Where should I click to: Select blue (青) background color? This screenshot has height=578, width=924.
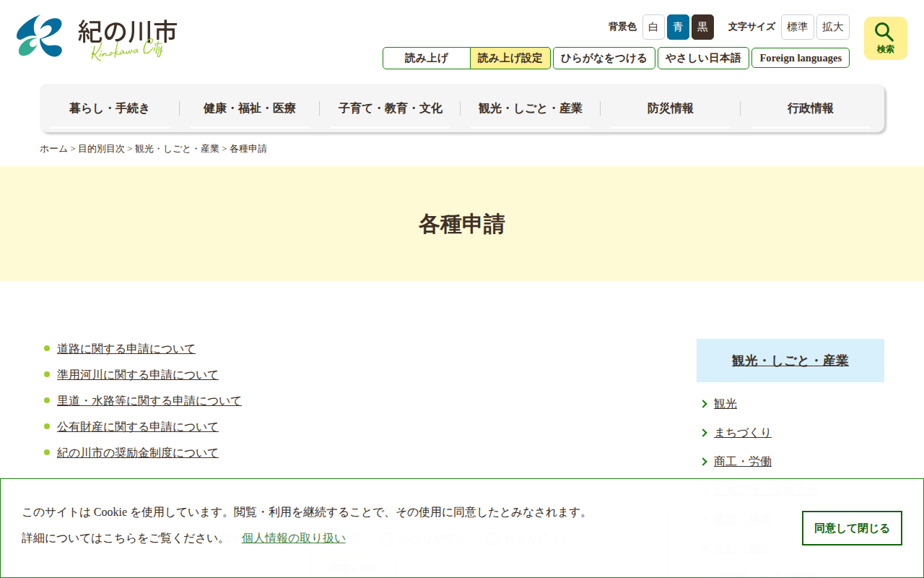678,27
